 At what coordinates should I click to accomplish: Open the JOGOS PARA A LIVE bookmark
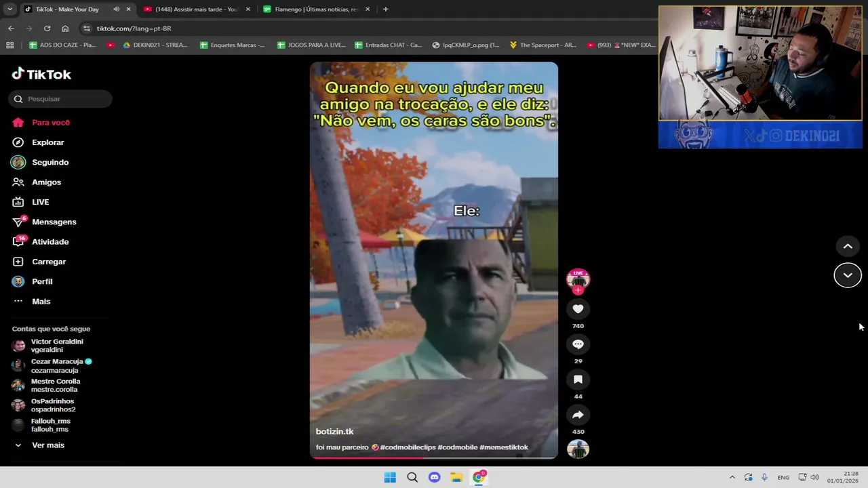311,45
